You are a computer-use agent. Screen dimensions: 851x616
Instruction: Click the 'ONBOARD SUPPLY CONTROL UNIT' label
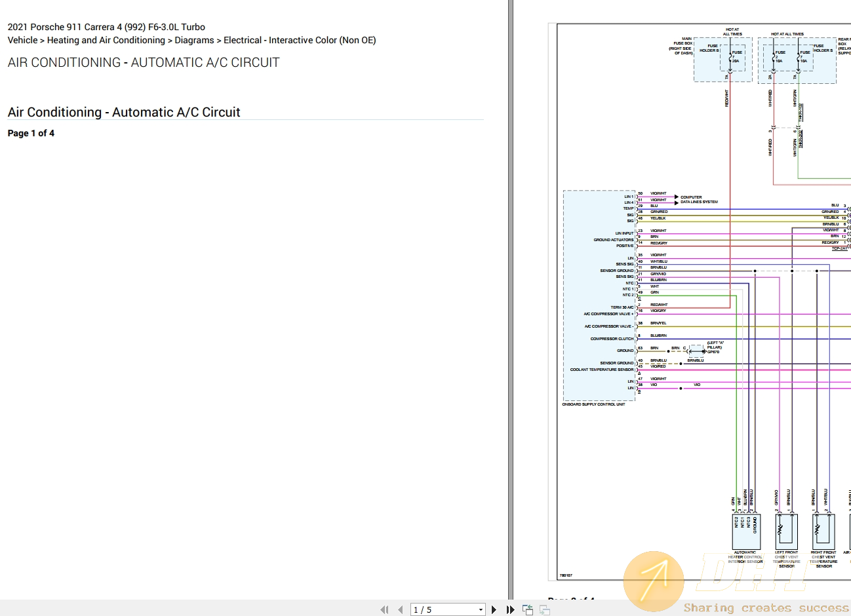coord(593,404)
